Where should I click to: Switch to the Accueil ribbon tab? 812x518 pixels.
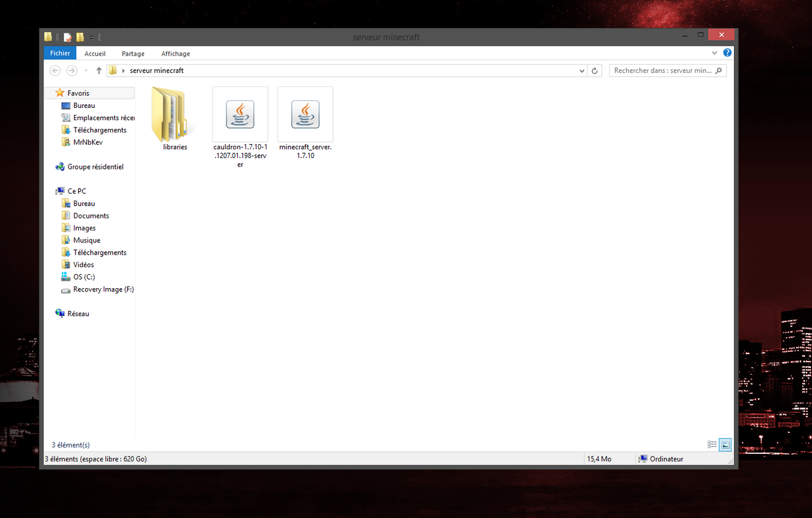[x=95, y=54]
